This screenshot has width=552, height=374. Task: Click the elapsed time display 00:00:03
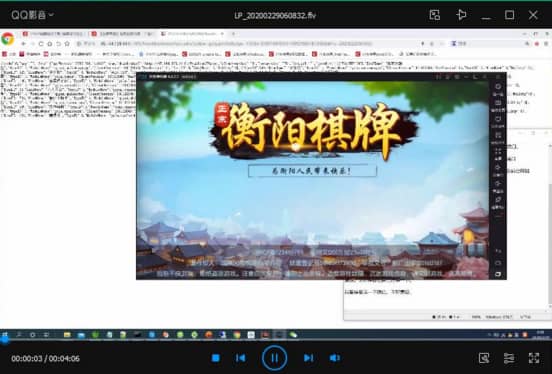(27, 359)
